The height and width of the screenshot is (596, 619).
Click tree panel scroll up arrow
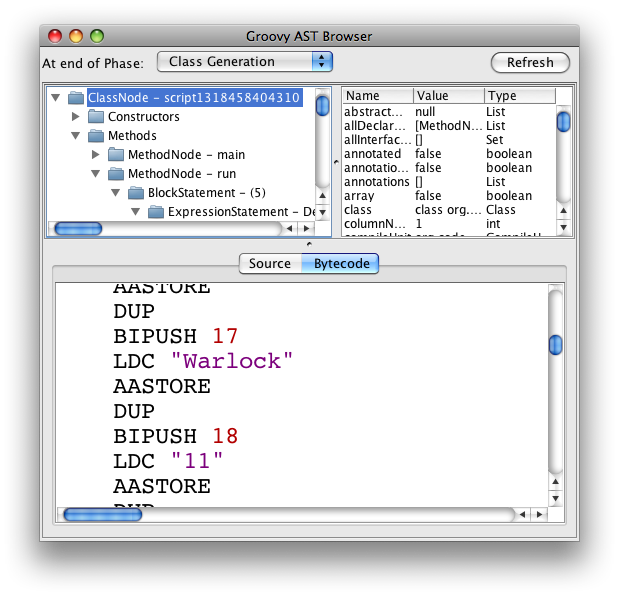pyautogui.click(x=323, y=196)
